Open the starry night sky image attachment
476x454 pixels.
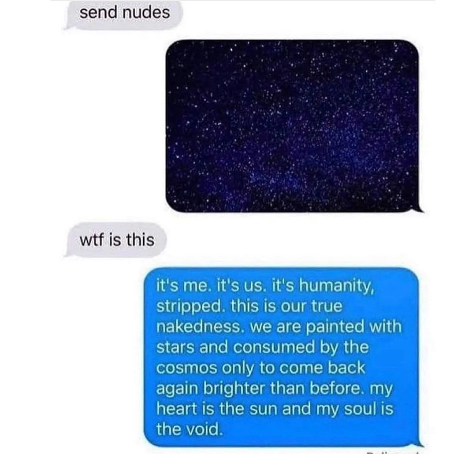(x=292, y=126)
